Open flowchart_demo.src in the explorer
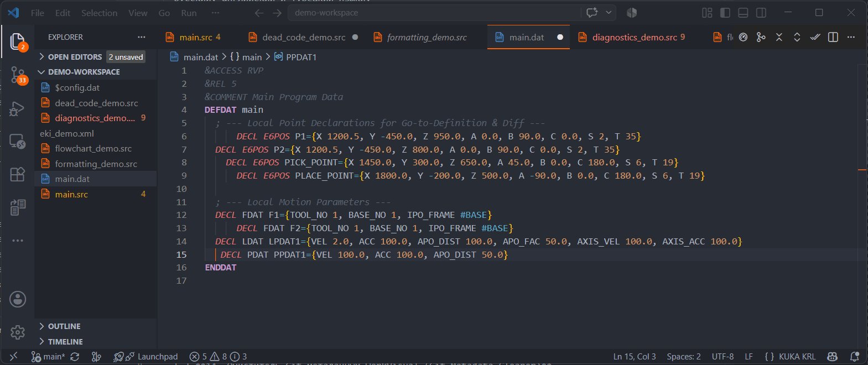The image size is (868, 365). coord(96,148)
